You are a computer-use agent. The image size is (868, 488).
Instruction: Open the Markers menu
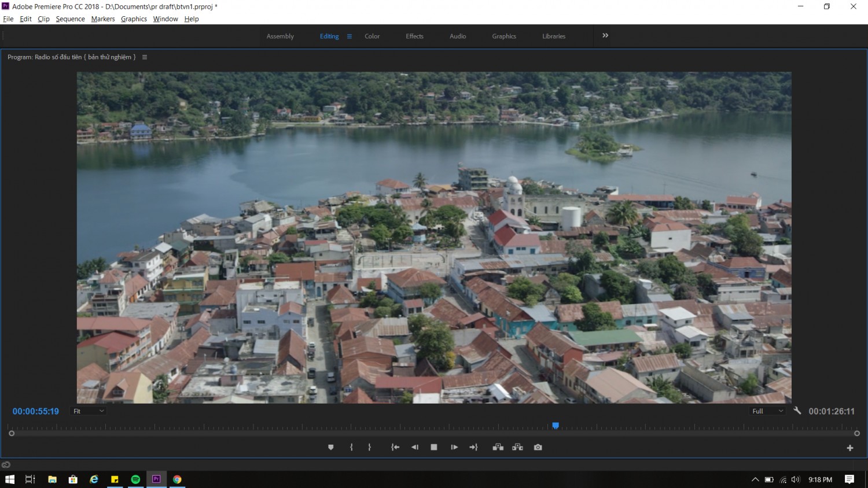[x=103, y=19]
